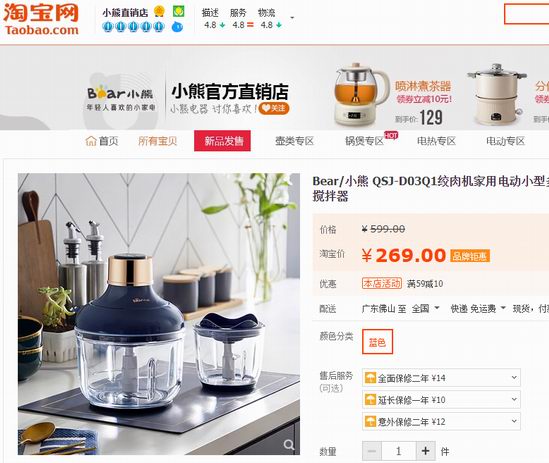Increase quantity with the plus button

[x=426, y=451]
